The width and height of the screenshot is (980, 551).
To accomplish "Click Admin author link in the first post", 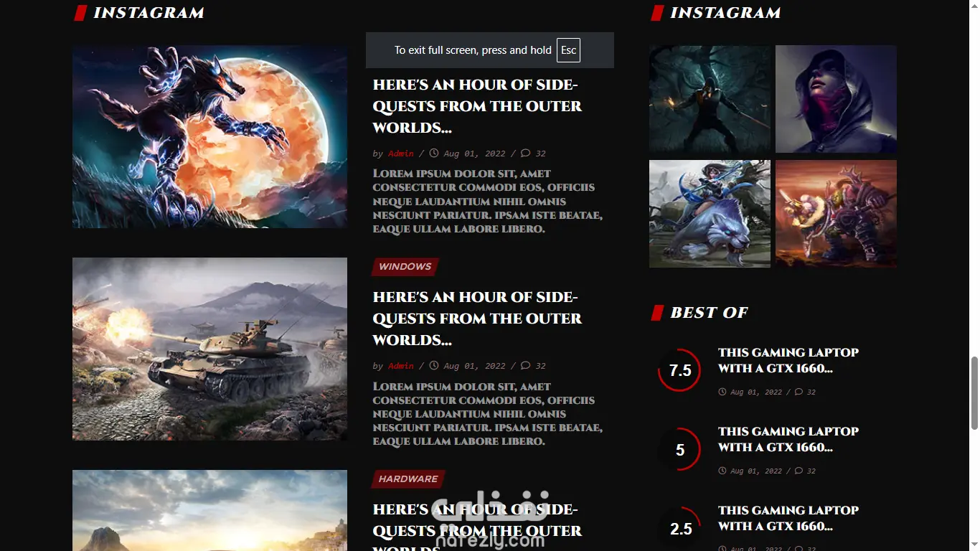I will click(401, 154).
